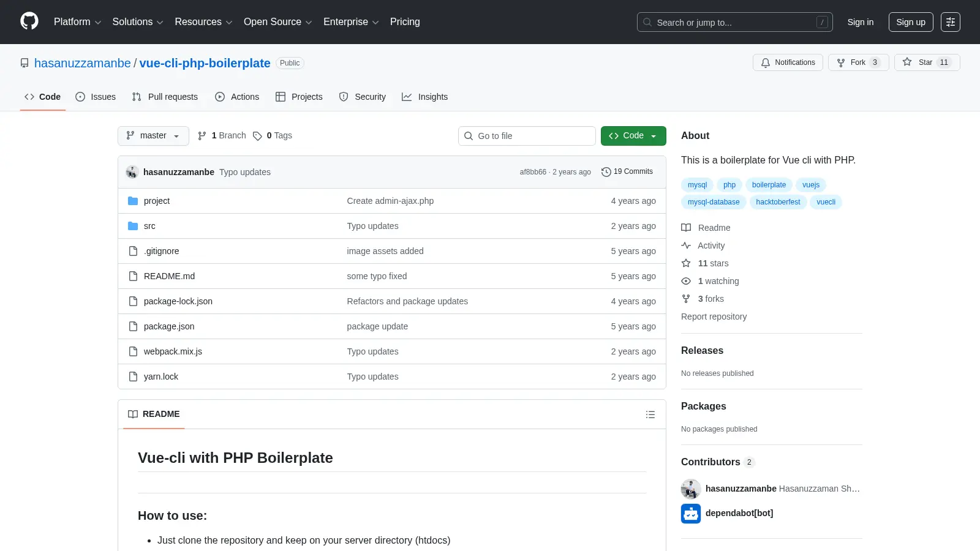The width and height of the screenshot is (980, 551).
Task: Click the hasanuzzamanbe contributor avatar
Action: (691, 489)
